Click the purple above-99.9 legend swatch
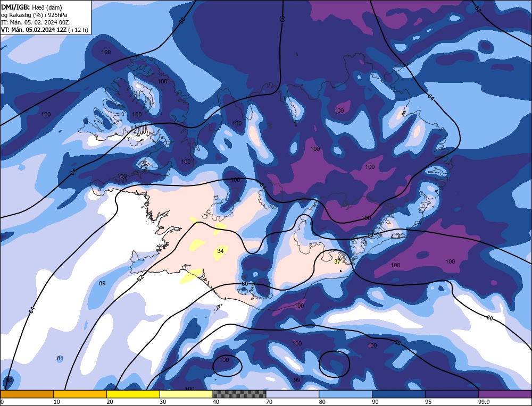This screenshot has height=406, width=532. click(505, 394)
